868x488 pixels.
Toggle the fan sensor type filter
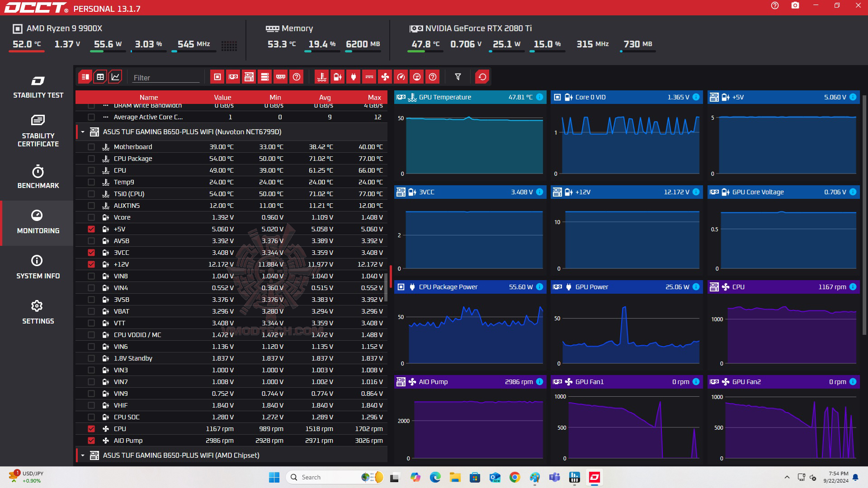pos(385,77)
